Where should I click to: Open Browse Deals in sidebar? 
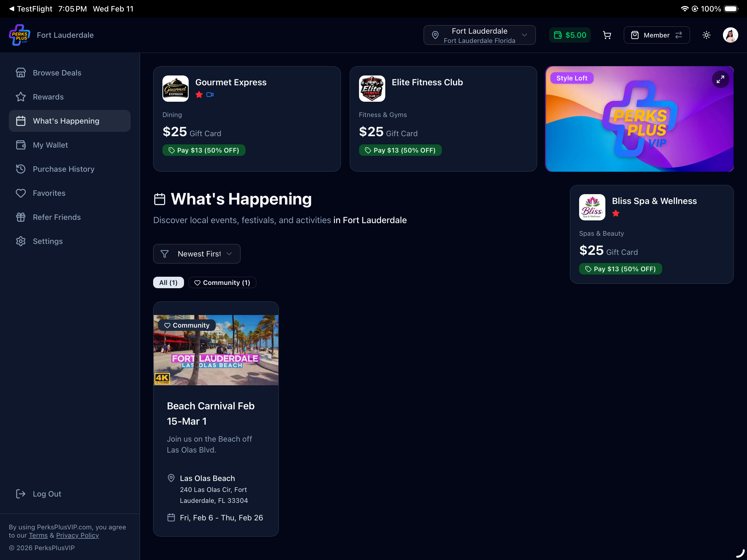click(69, 73)
